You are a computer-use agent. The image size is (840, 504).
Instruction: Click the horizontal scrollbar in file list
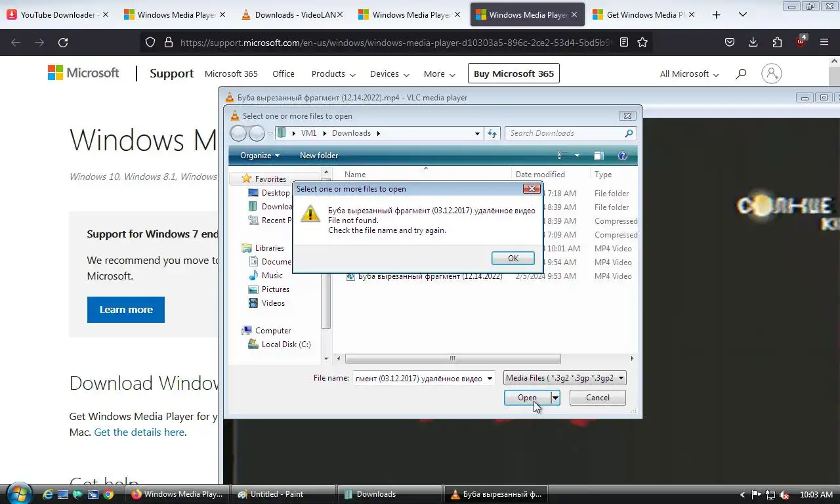pos(453,358)
